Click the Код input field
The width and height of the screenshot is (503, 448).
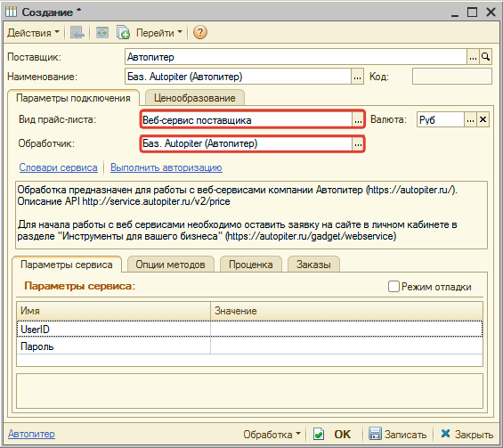tap(452, 77)
